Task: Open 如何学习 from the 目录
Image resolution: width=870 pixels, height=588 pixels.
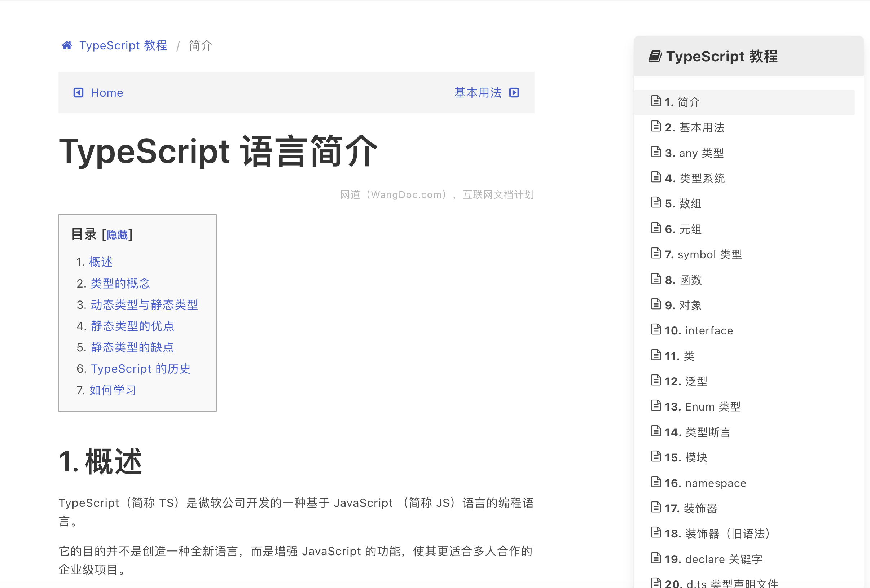Action: tap(112, 390)
